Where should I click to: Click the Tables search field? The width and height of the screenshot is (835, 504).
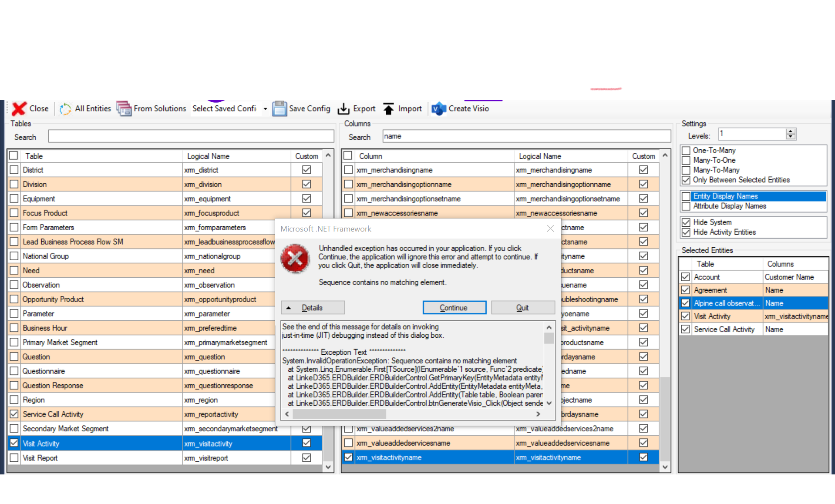pos(191,137)
